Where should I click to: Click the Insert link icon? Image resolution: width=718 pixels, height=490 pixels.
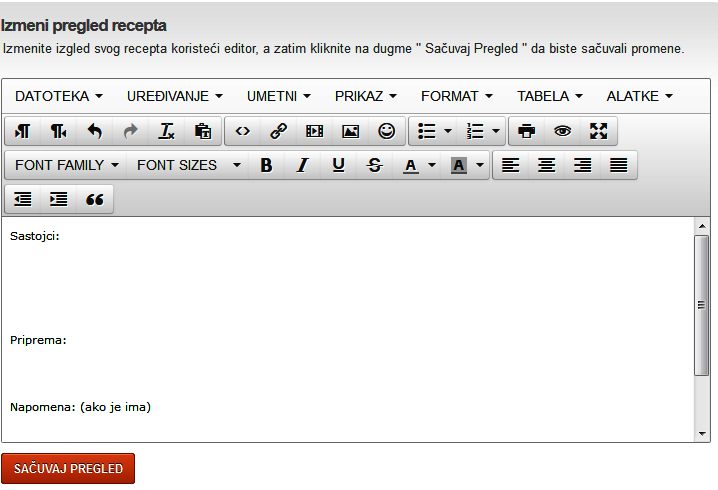(x=279, y=131)
